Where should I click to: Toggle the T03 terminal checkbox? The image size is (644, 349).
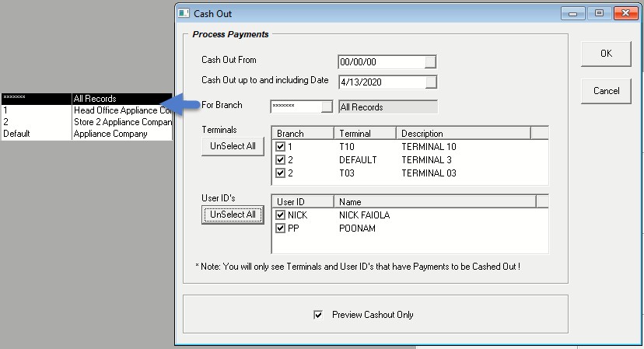point(280,173)
